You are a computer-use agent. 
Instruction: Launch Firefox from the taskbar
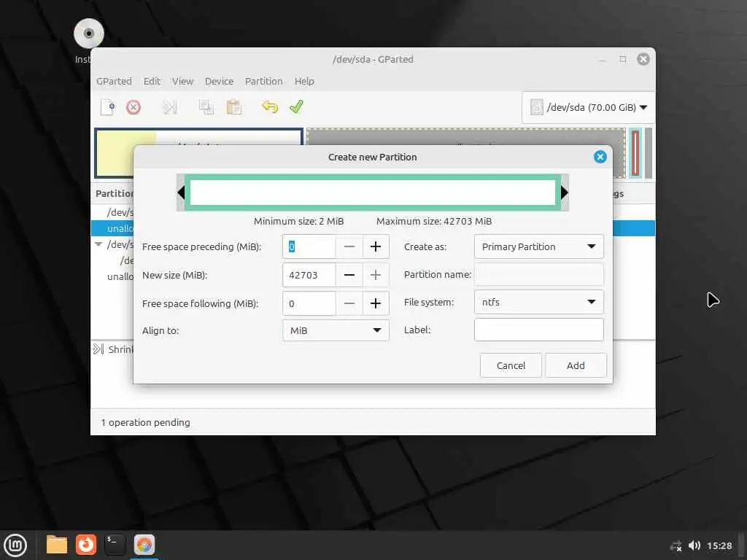pyautogui.click(x=86, y=545)
